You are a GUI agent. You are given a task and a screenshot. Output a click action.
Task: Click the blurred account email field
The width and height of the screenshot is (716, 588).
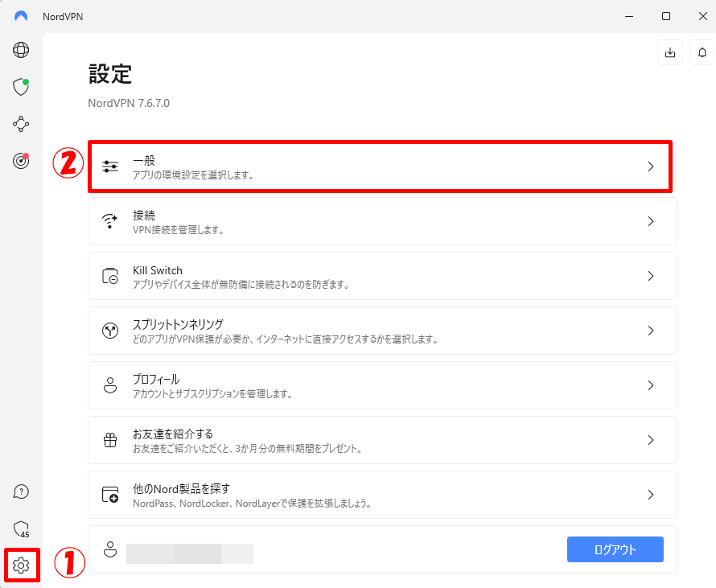[x=190, y=553]
